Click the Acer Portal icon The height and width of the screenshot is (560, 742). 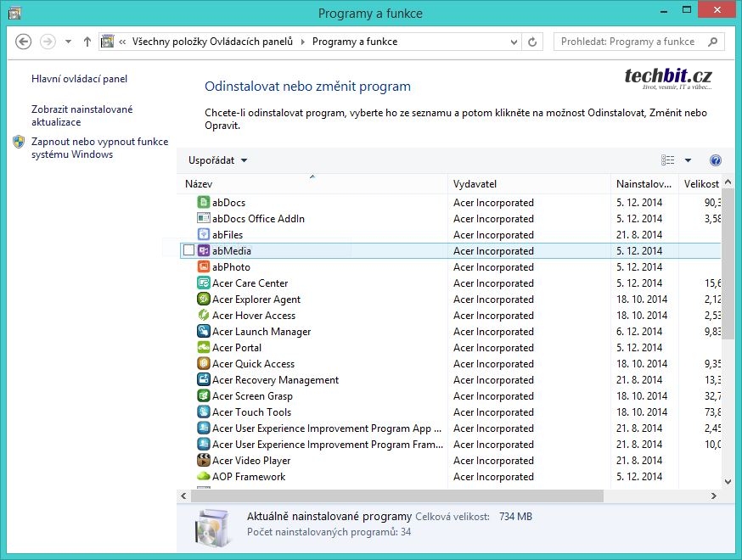coord(204,348)
